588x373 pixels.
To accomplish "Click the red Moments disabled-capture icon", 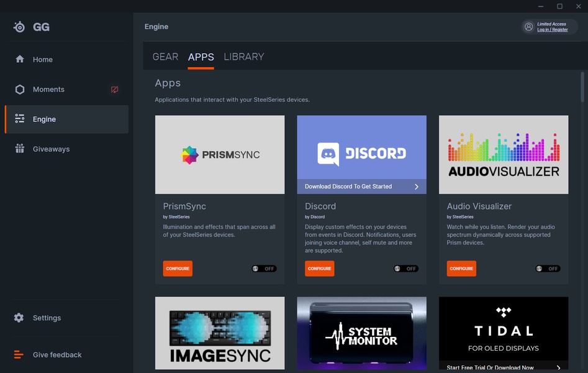I will click(114, 90).
